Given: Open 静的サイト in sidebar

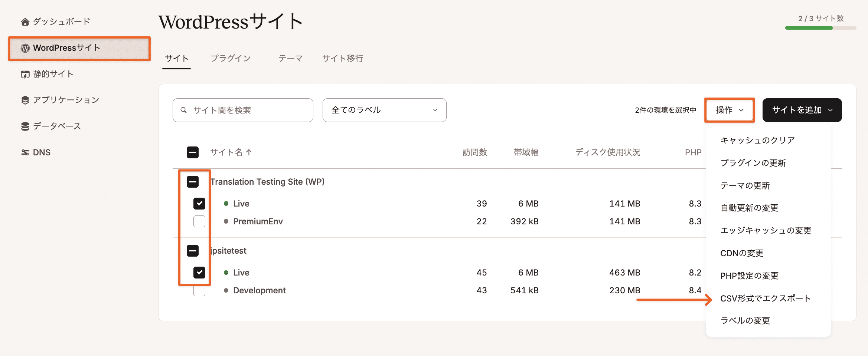Looking at the screenshot, I should coord(53,74).
